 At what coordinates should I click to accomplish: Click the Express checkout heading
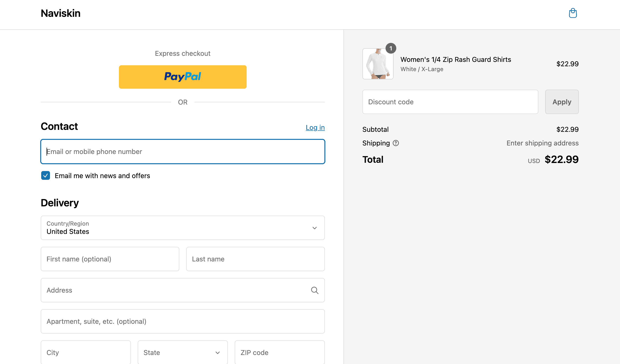[x=183, y=53]
